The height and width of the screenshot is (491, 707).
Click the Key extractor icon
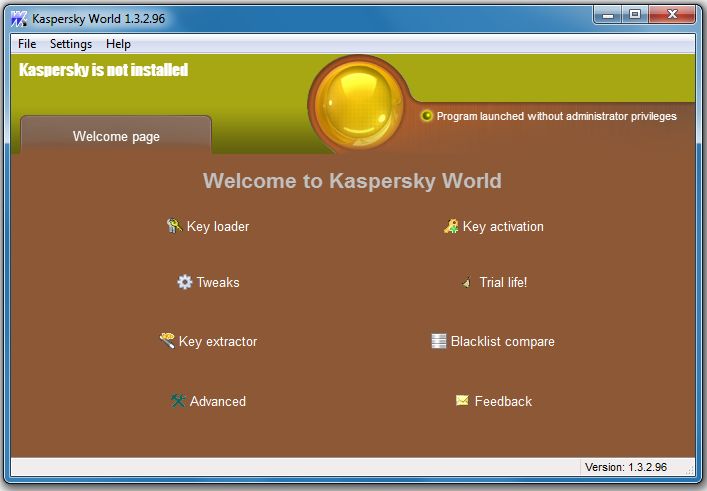(167, 340)
